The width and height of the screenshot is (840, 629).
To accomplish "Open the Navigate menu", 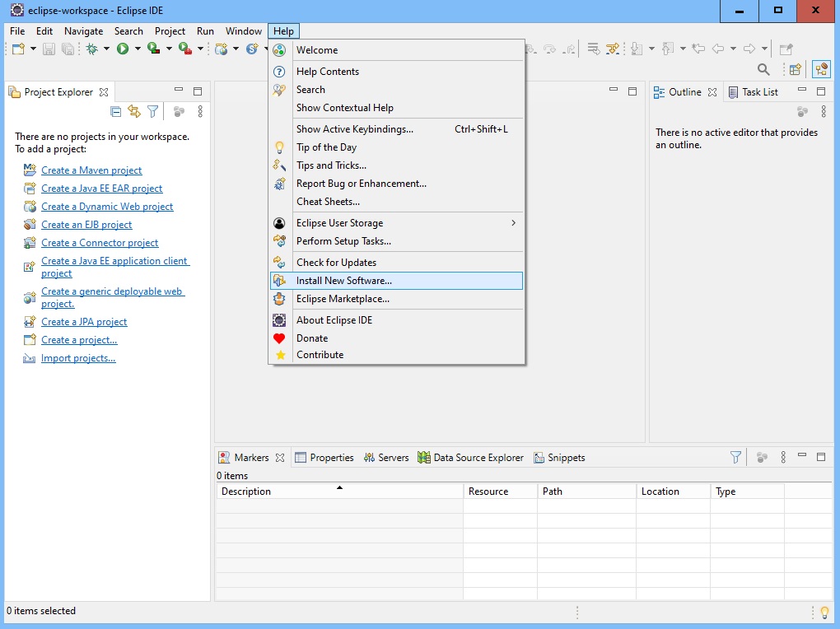I will tap(83, 31).
